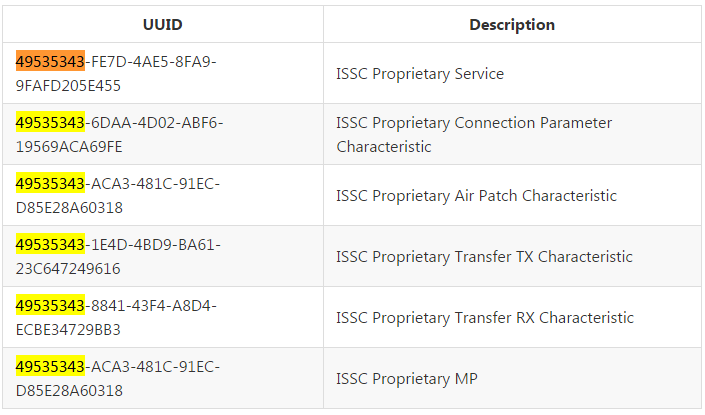Select the Air Patch Characteristic description

click(476, 196)
